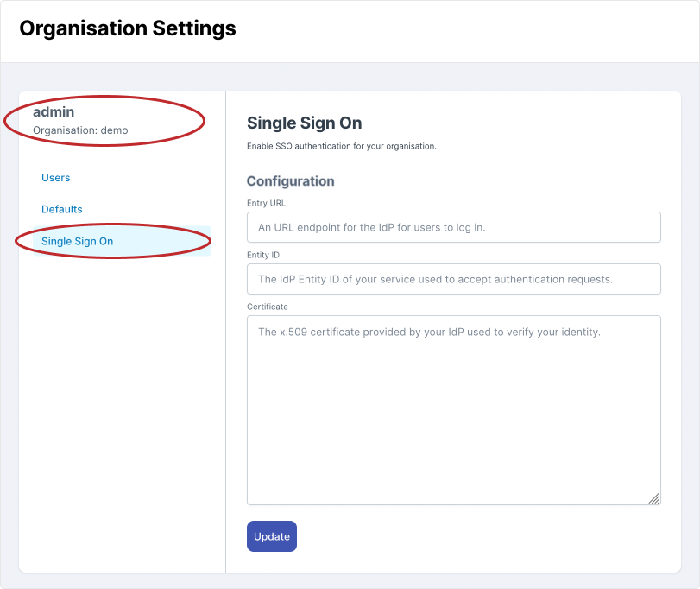Go to the Defaults section
700x589 pixels.
coord(62,209)
